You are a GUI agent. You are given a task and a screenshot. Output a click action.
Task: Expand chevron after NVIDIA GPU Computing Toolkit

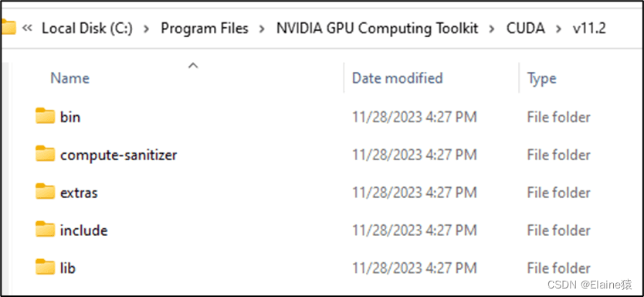[x=493, y=29]
